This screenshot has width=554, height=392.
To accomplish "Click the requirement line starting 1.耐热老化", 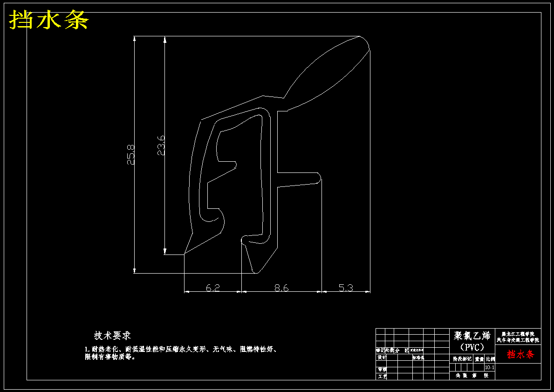I will (x=180, y=350).
